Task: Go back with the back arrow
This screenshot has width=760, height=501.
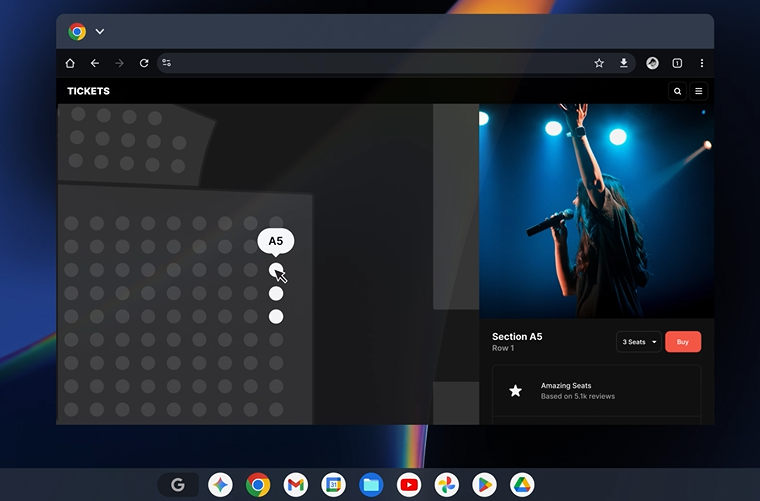Action: tap(95, 63)
